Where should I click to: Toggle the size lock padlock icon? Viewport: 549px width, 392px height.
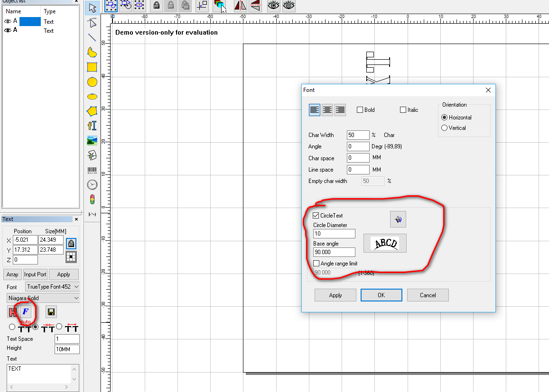point(71,243)
